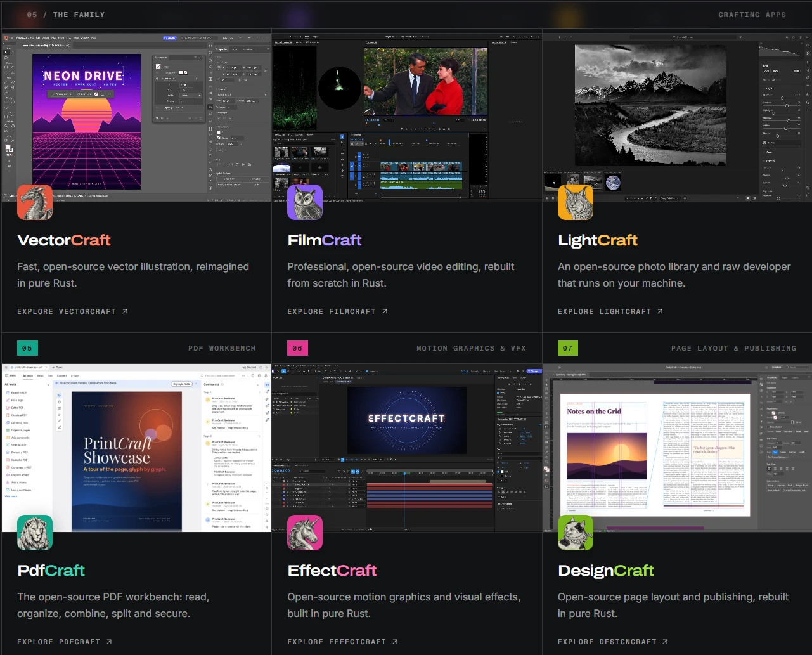812x655 pixels.
Task: Go to the Explore DesignCraft link
Action: coord(613,642)
